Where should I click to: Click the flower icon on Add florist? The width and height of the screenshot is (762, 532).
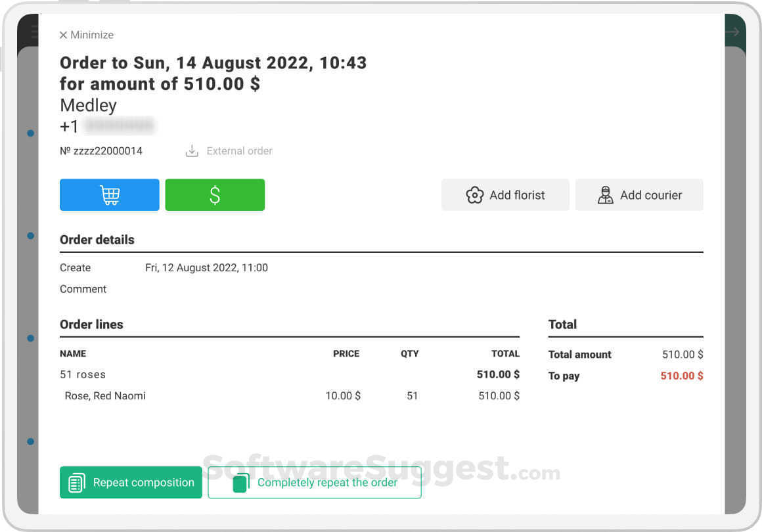(475, 195)
